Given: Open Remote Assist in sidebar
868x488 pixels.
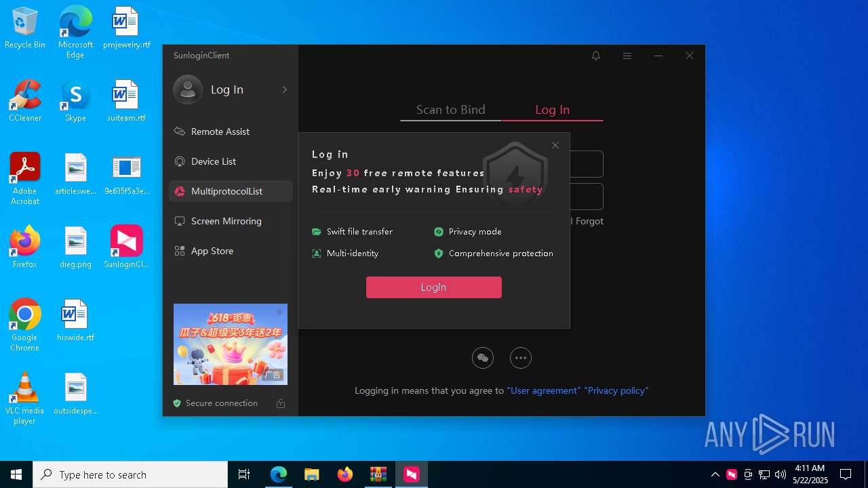Looking at the screenshot, I should click(x=231, y=131).
